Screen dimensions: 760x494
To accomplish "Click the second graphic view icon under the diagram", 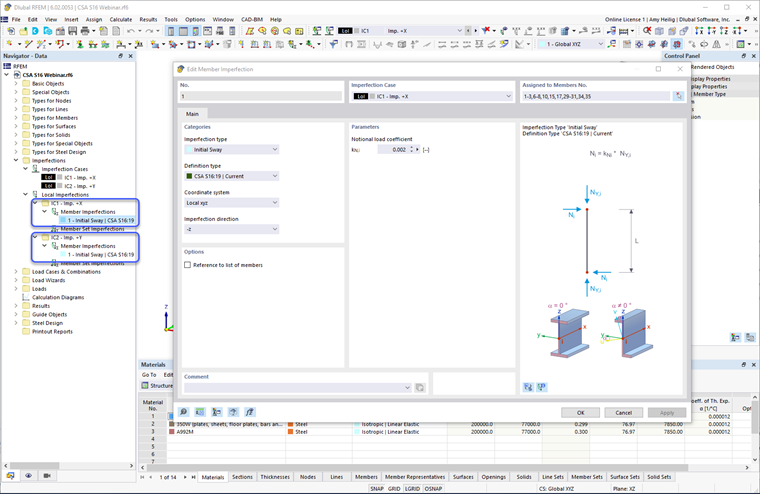I will click(x=541, y=387).
